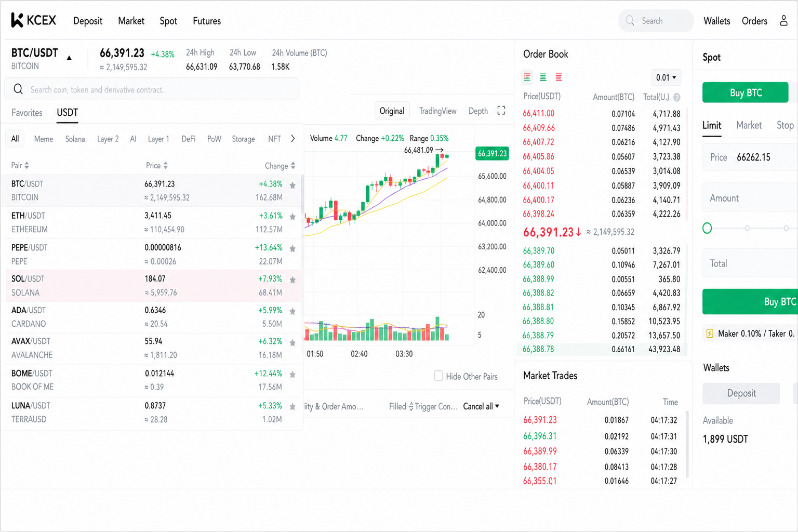Switch chart to TradingView

(x=438, y=111)
